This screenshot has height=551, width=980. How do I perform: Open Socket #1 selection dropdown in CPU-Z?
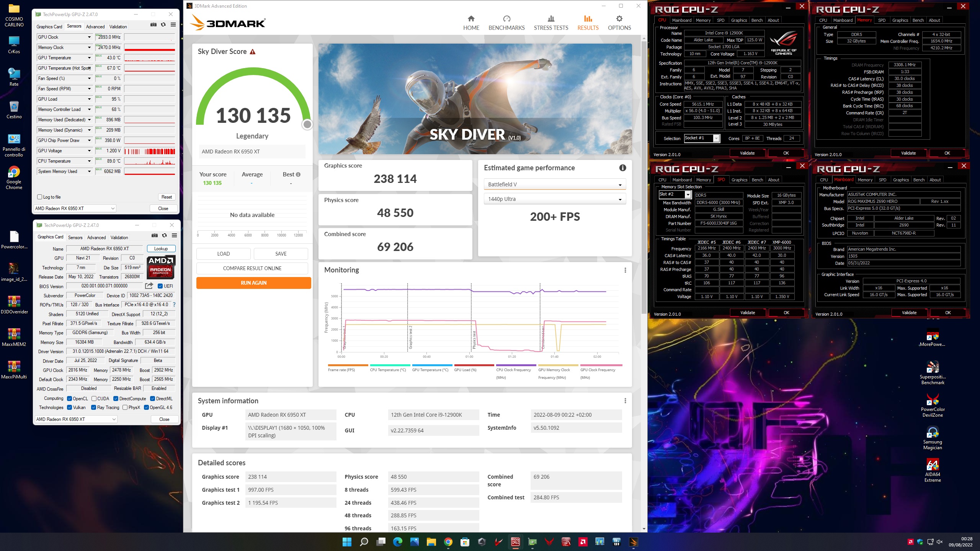(x=702, y=138)
